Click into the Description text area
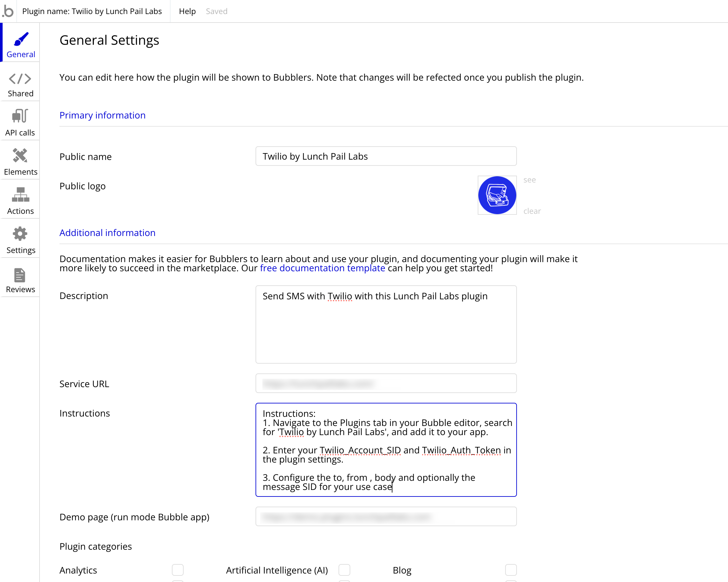This screenshot has height=582, width=728. [x=386, y=324]
